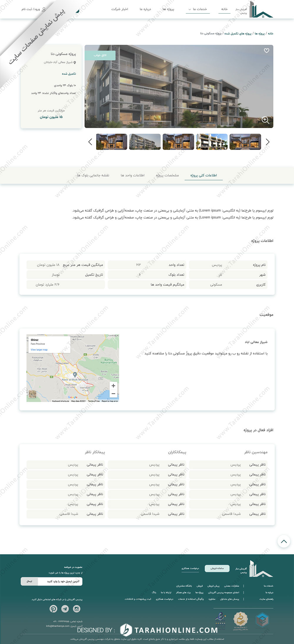This screenshot has width=294, height=644.
Task: Switch to the مشخصات پروژه tab
Action: click(x=167, y=175)
